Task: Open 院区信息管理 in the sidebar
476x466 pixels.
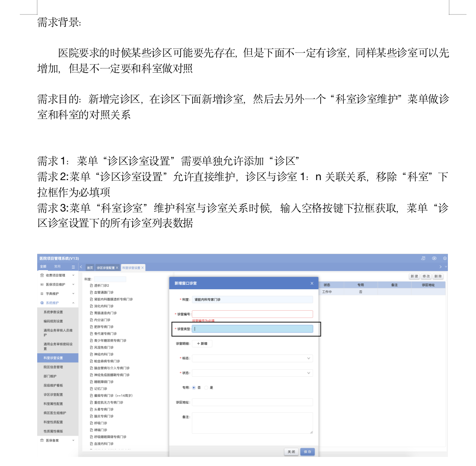Action: pyautogui.click(x=58, y=367)
